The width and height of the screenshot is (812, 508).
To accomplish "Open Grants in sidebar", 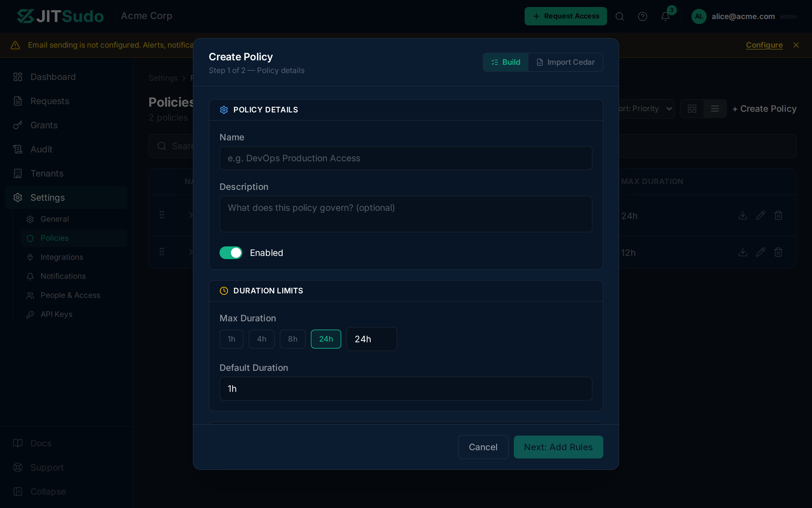I will 66,125.
